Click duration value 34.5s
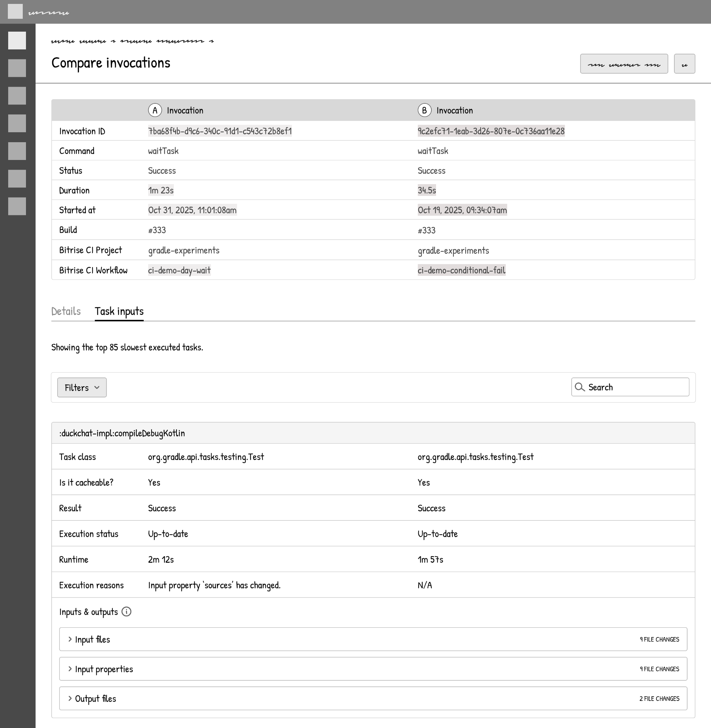This screenshot has height=728, width=711. click(x=427, y=190)
